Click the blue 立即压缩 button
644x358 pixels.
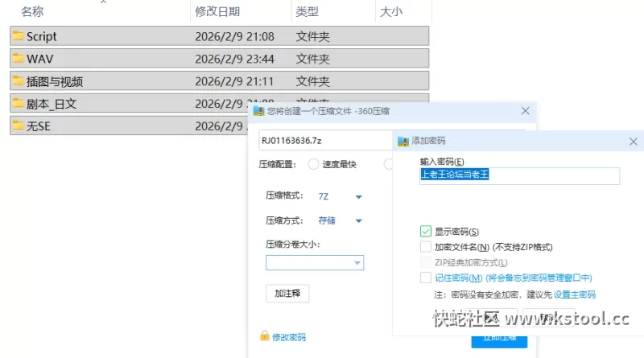coord(499,340)
